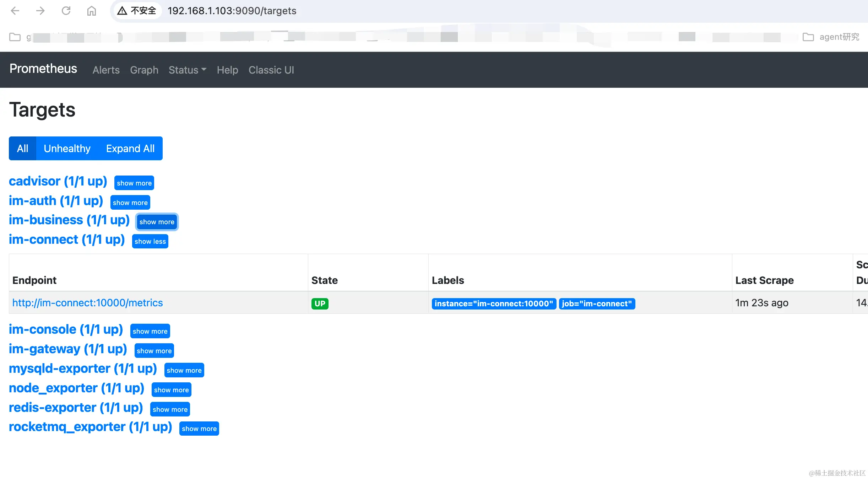Click the not-secure warning icon
This screenshot has width=868, height=479.
(x=122, y=11)
